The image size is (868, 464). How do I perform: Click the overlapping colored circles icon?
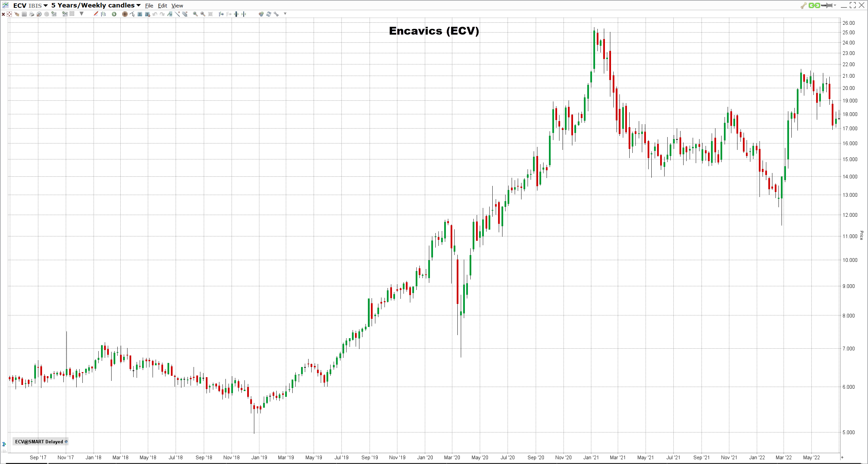[x=261, y=14]
